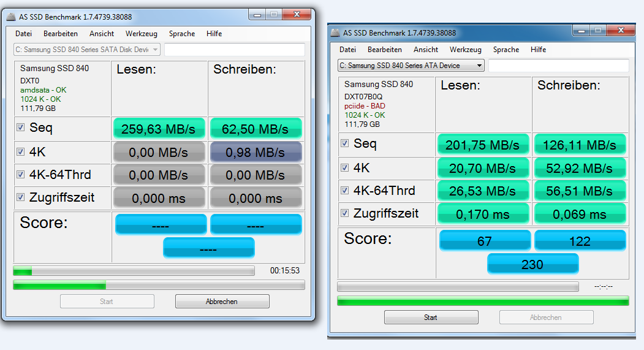644x350 pixels.
Task: Click the 259,63 MB/s Seq read result
Action: tap(159, 129)
